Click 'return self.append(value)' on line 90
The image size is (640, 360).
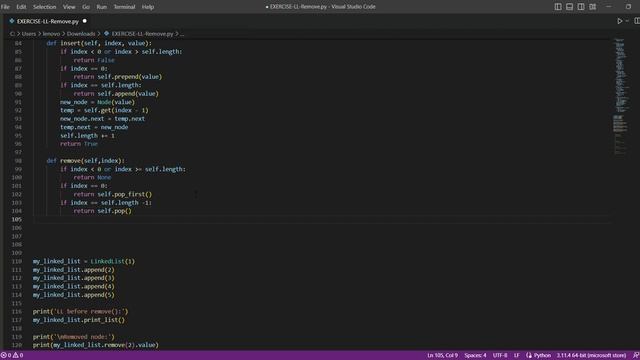tap(116, 93)
